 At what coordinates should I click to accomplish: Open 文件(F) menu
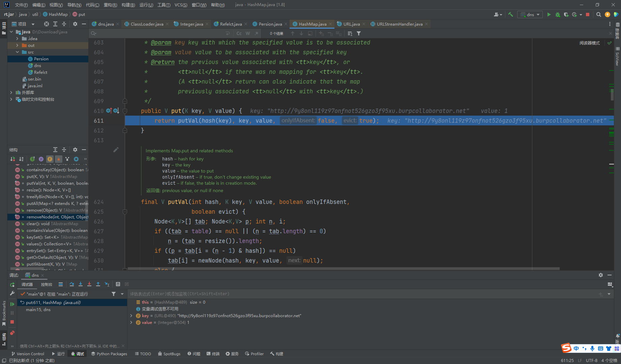click(21, 5)
